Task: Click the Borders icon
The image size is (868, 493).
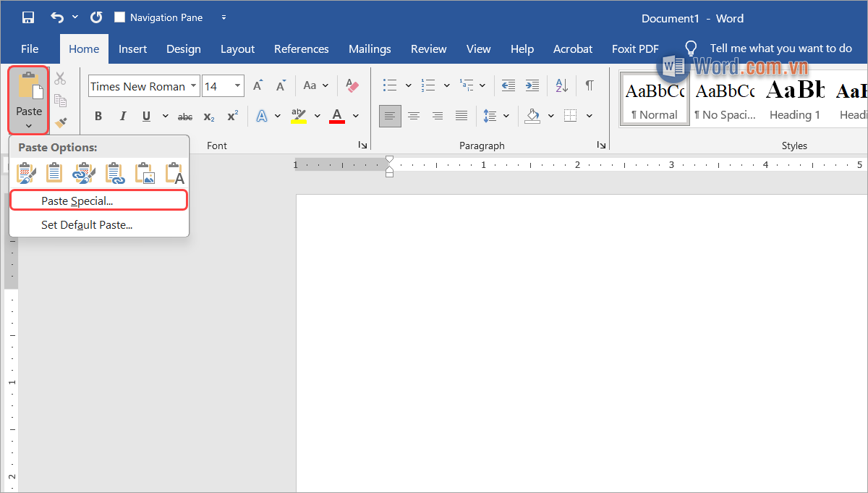Action: point(571,116)
